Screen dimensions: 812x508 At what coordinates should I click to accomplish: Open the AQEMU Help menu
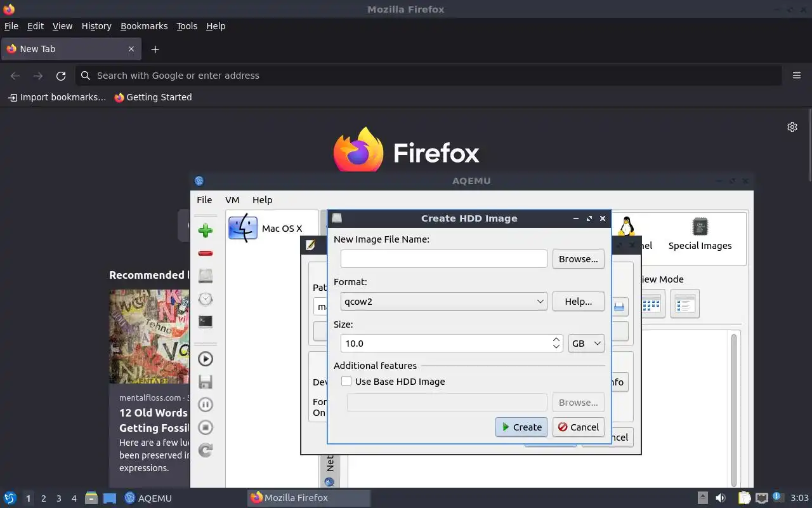pos(262,199)
